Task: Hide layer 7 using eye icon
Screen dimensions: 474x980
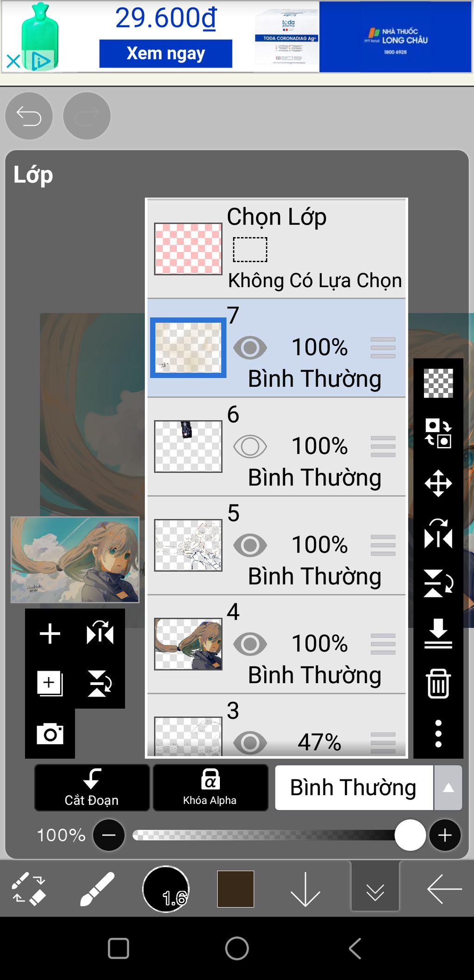Action: (250, 348)
